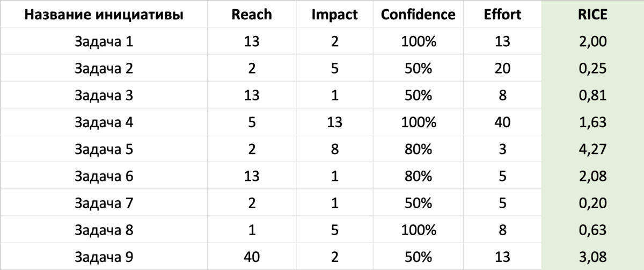Select the Задача 5 Effort value 3
This screenshot has height=270, width=644.
click(x=502, y=149)
